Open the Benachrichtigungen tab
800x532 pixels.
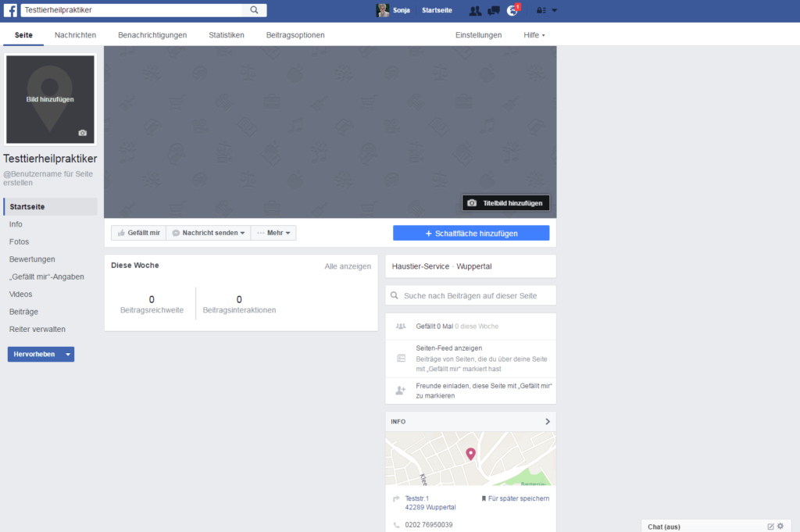click(x=152, y=35)
